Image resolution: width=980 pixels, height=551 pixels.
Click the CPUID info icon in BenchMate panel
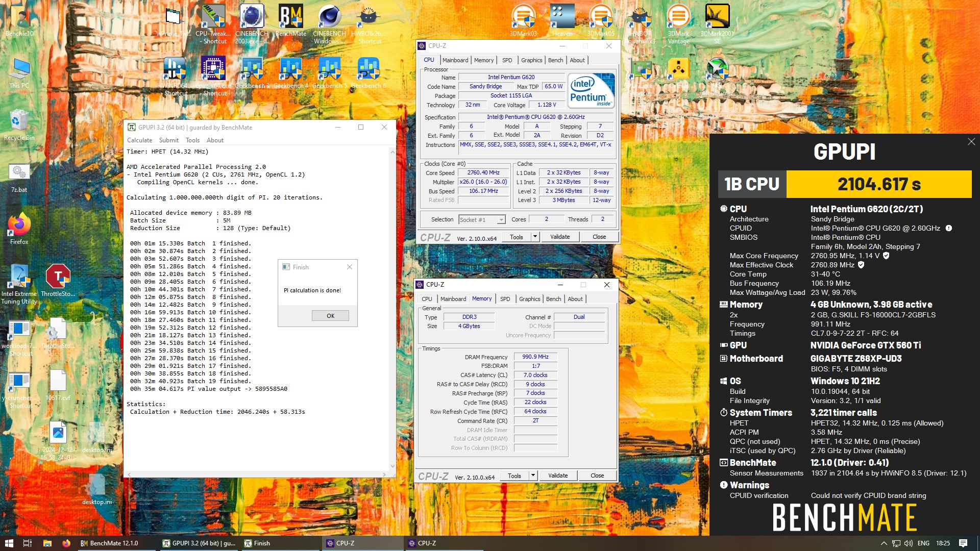(x=948, y=228)
